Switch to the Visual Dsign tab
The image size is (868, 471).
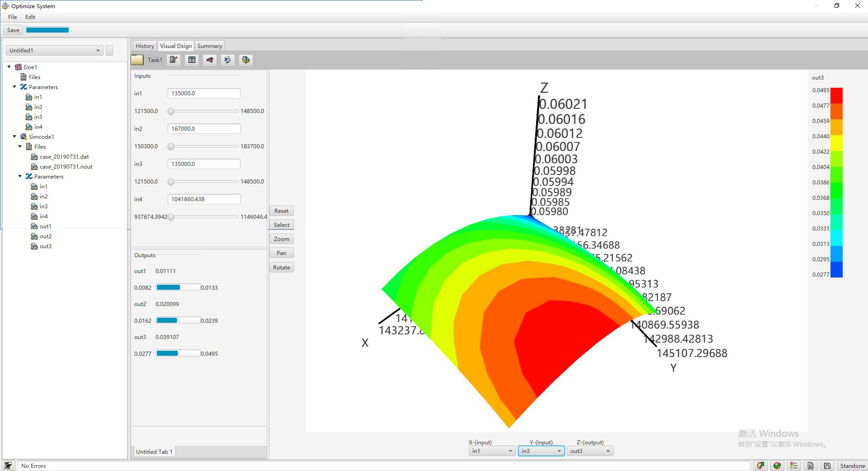pos(176,46)
